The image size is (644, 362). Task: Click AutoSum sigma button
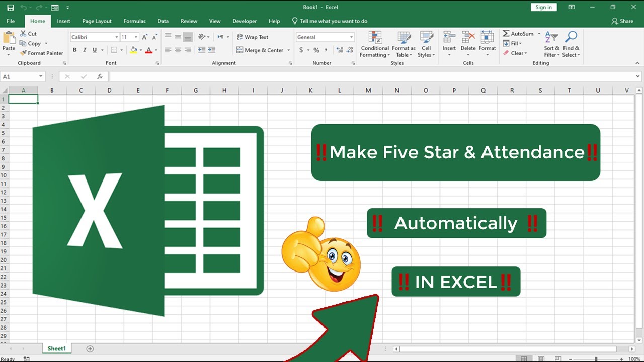pyautogui.click(x=518, y=34)
